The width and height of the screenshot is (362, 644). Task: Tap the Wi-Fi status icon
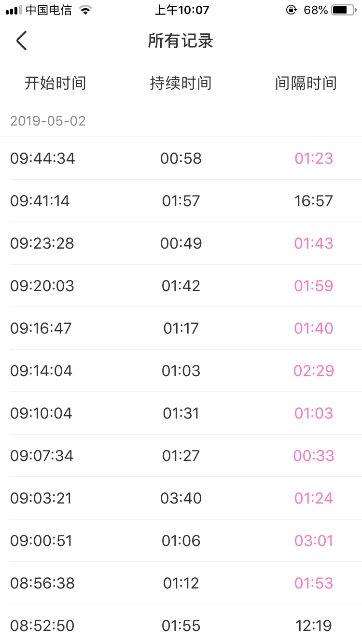click(85, 10)
